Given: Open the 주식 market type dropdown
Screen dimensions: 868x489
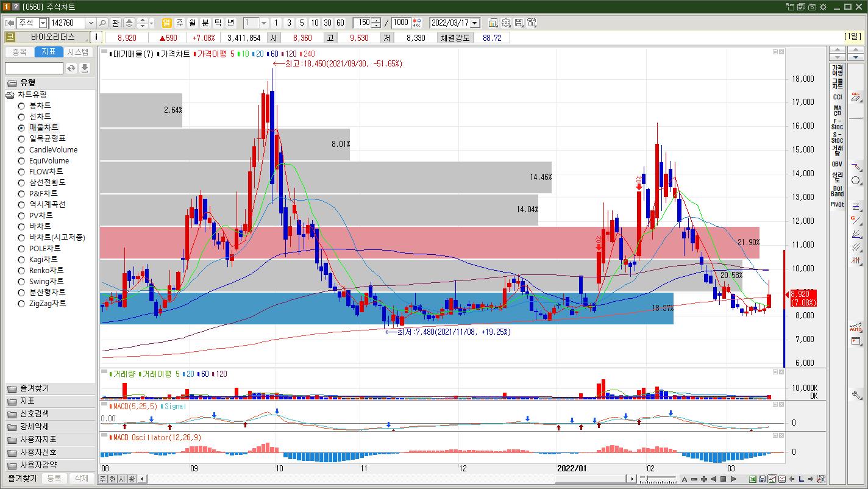Looking at the screenshot, I should point(43,23).
